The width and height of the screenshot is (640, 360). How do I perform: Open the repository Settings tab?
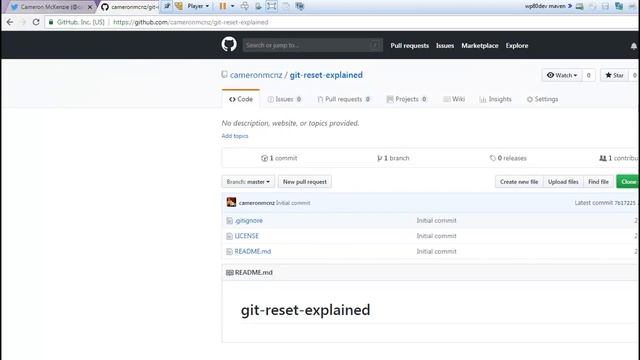click(542, 99)
